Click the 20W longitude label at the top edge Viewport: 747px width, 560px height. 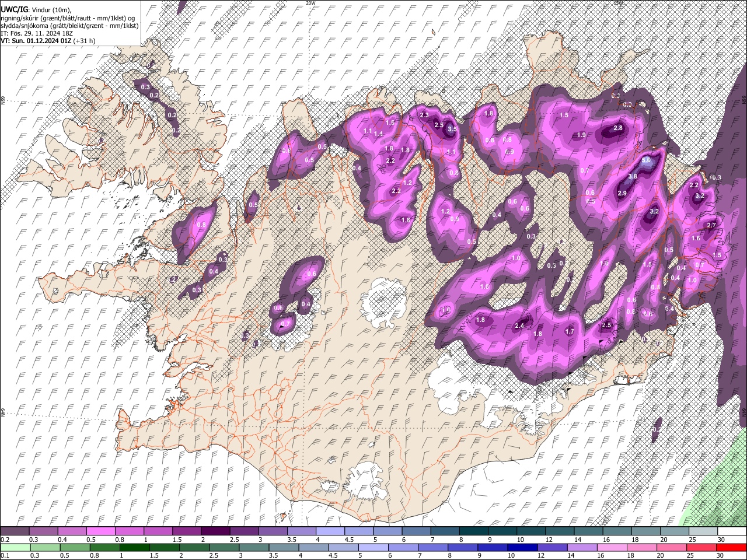[310, 3]
